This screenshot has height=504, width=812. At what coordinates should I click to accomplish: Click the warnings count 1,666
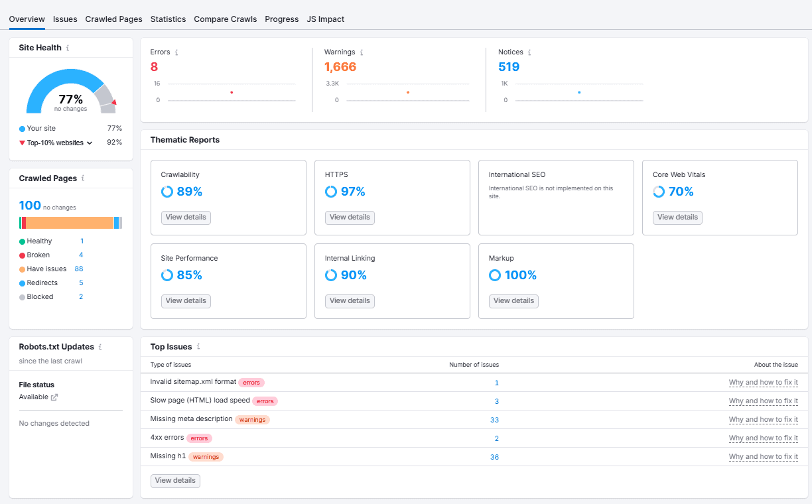tap(340, 67)
